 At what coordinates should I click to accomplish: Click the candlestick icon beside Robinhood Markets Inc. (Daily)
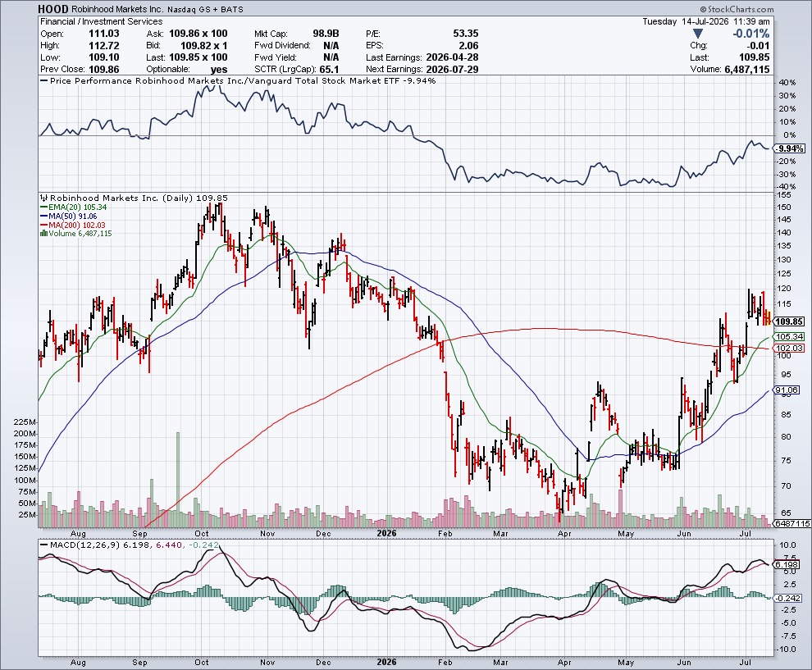click(x=44, y=198)
